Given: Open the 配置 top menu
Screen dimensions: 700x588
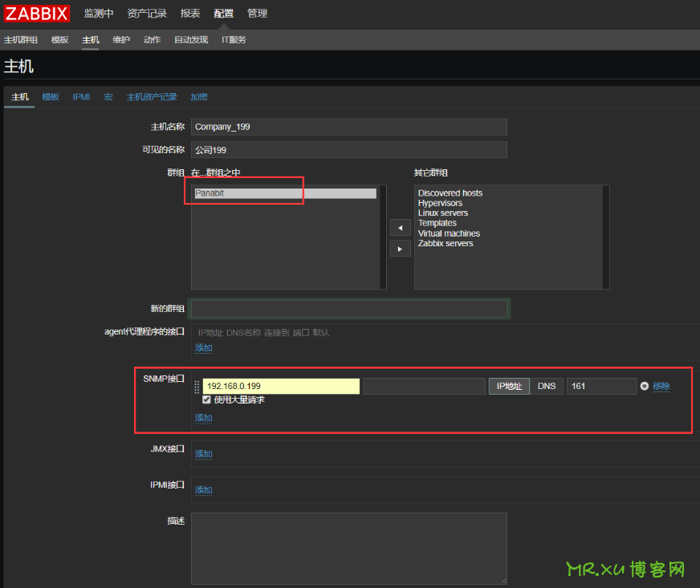Looking at the screenshot, I should (x=224, y=14).
